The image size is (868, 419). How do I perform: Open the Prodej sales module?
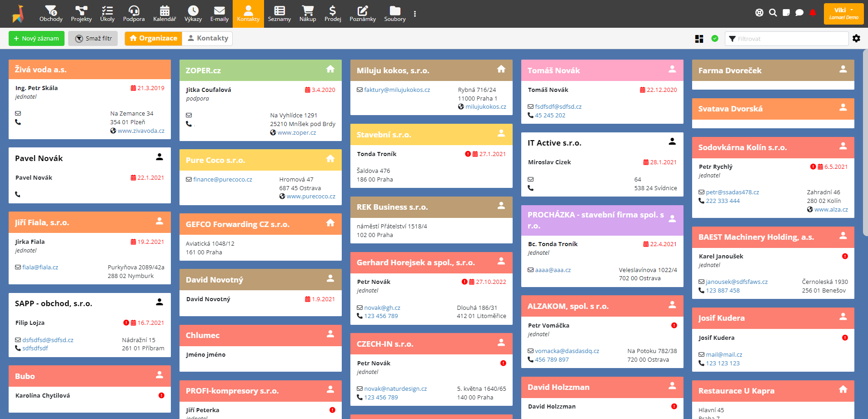[333, 14]
